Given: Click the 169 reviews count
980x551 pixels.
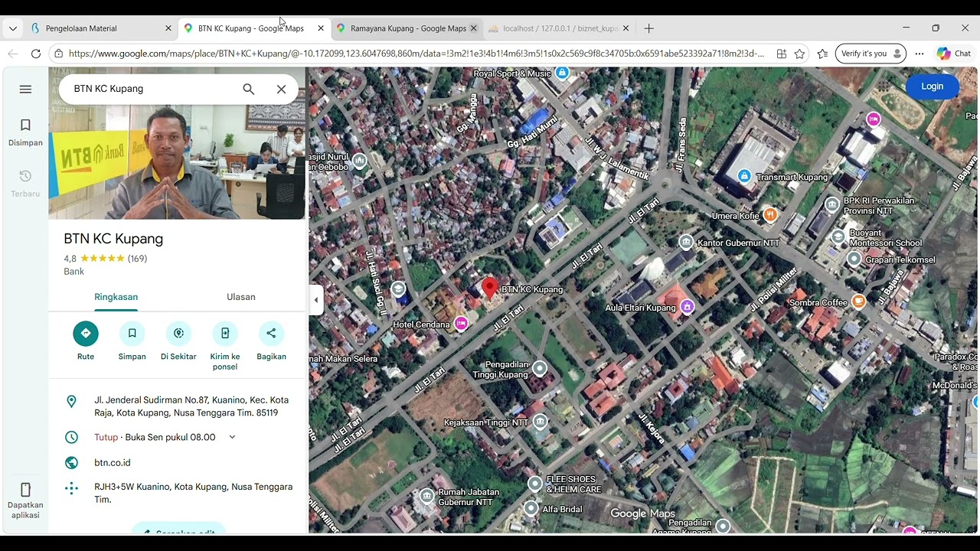Looking at the screenshot, I should tap(137, 259).
